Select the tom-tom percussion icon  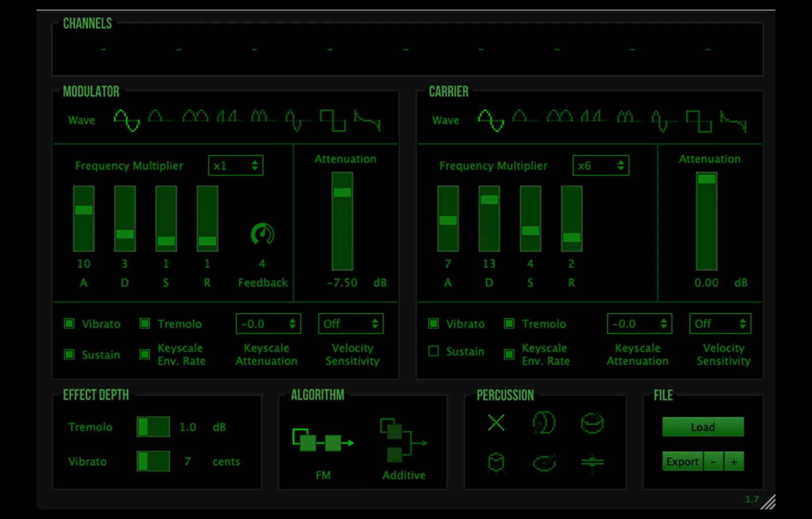tap(496, 463)
